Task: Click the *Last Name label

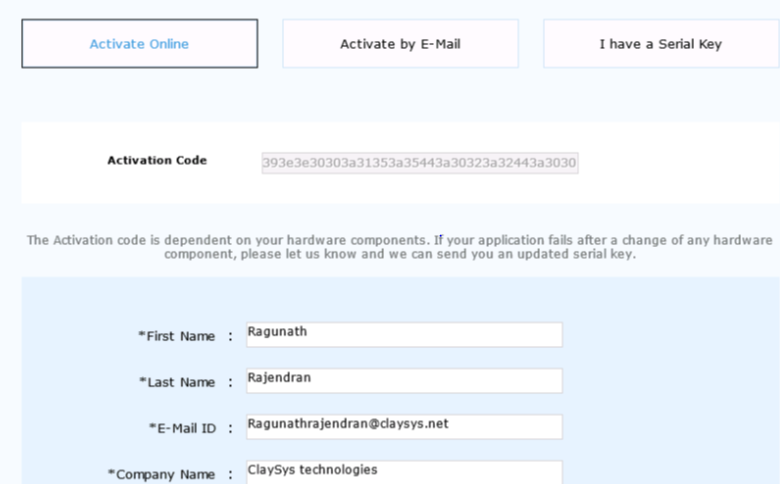Action: click(x=177, y=382)
